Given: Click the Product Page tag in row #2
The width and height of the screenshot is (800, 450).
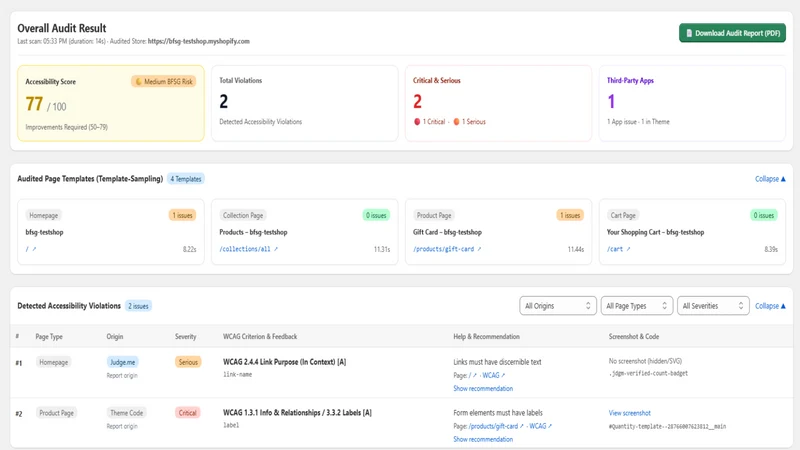Looking at the screenshot, I should (56, 413).
